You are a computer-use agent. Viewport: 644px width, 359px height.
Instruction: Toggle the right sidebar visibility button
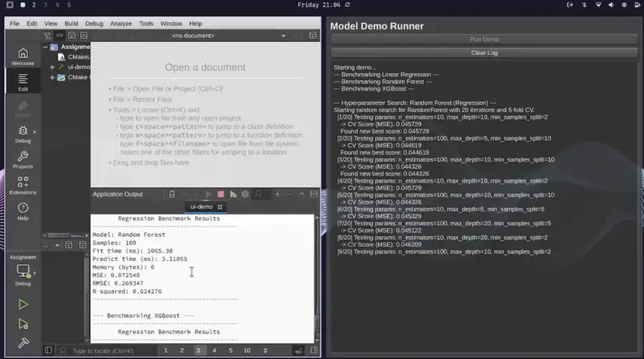tap(313, 350)
